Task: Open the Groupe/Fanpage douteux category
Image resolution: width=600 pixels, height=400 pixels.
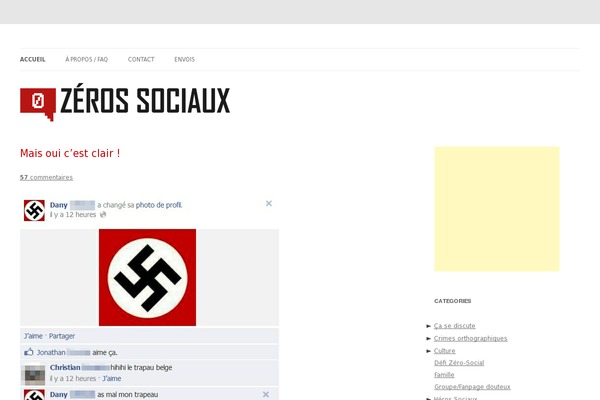Action: (x=472, y=387)
